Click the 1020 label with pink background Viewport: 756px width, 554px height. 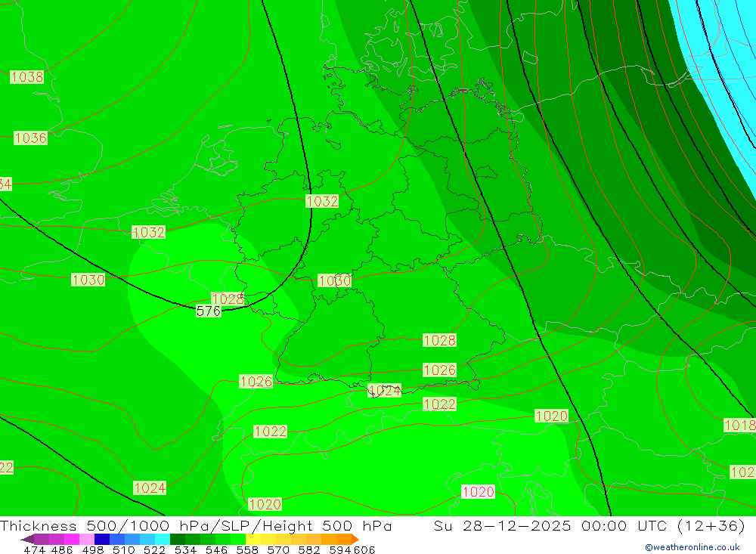point(479,491)
